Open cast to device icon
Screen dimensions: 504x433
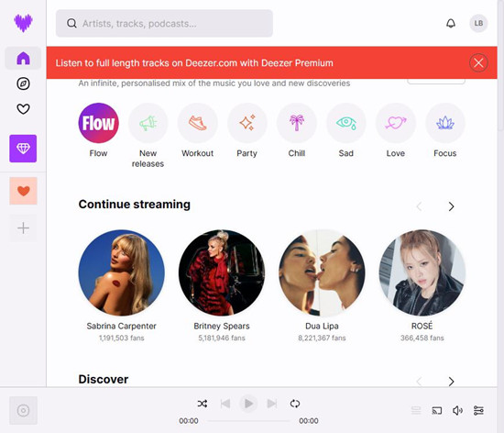click(437, 410)
